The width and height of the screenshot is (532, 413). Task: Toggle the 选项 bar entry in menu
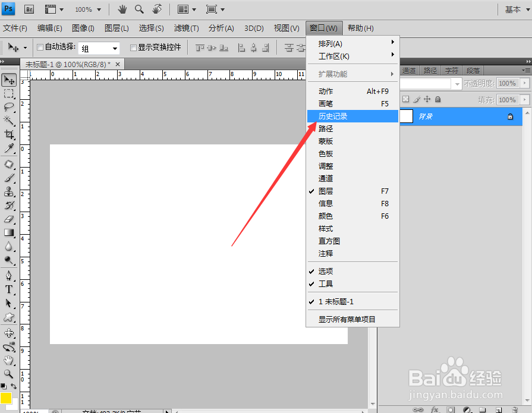(353, 271)
